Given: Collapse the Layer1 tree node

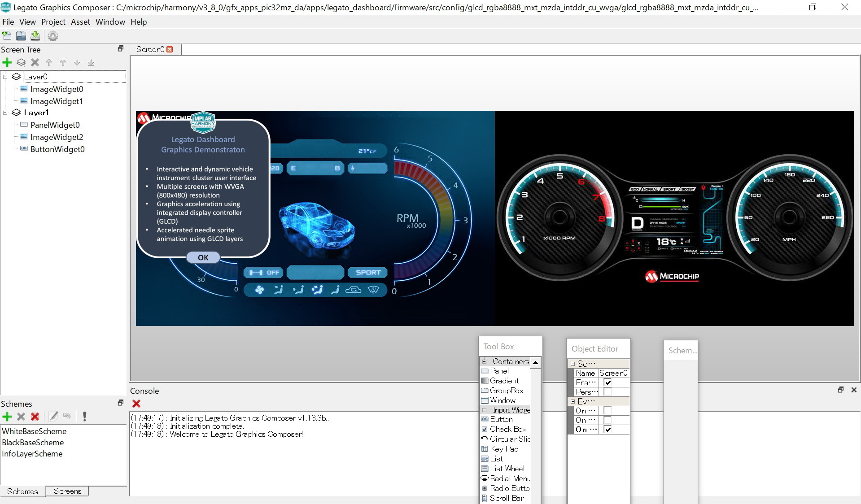Looking at the screenshot, I should point(5,113).
